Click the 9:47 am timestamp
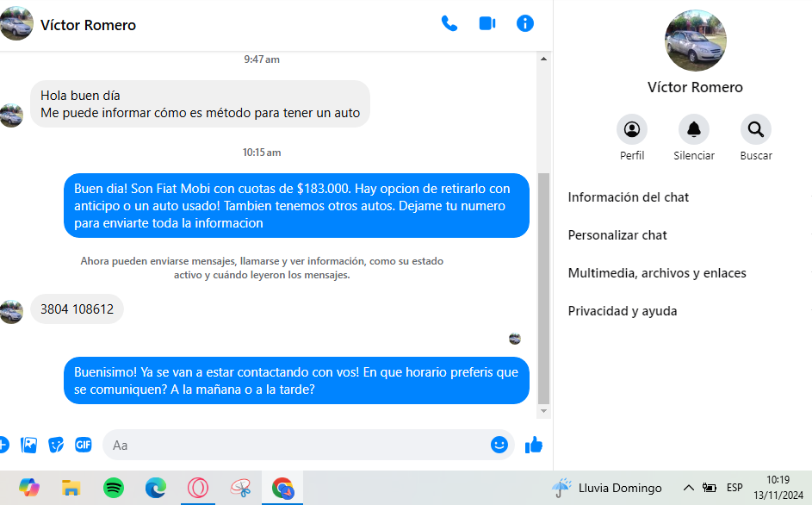This screenshot has width=812, height=505. point(262,59)
